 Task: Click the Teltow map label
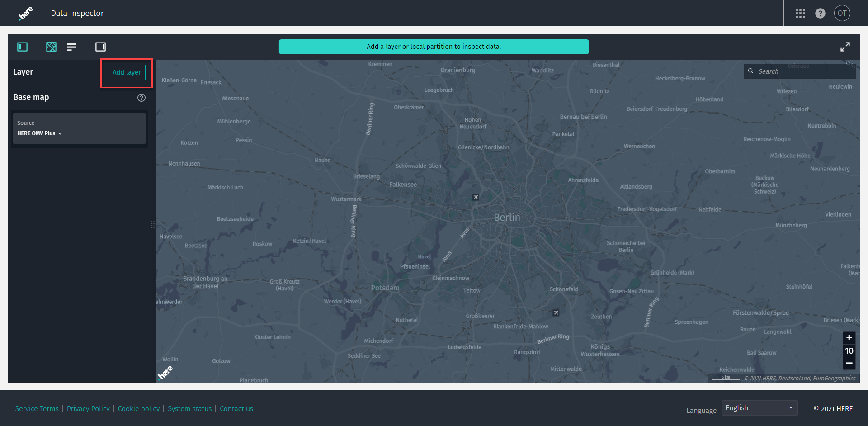coord(472,290)
